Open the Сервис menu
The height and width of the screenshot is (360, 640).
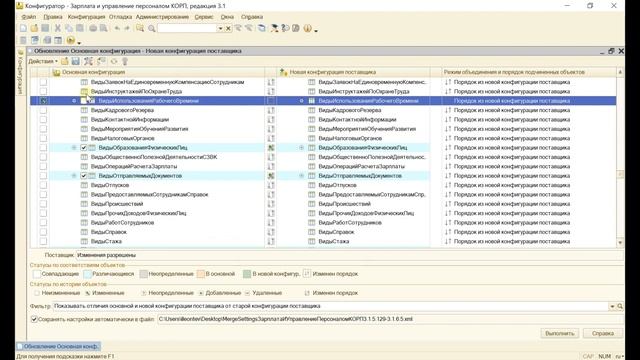click(204, 17)
